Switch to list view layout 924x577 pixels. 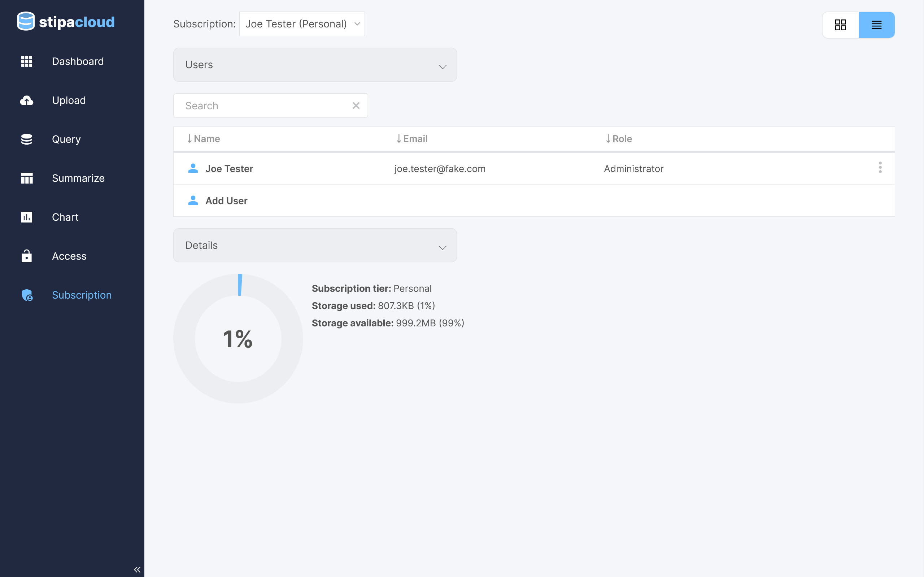click(876, 25)
